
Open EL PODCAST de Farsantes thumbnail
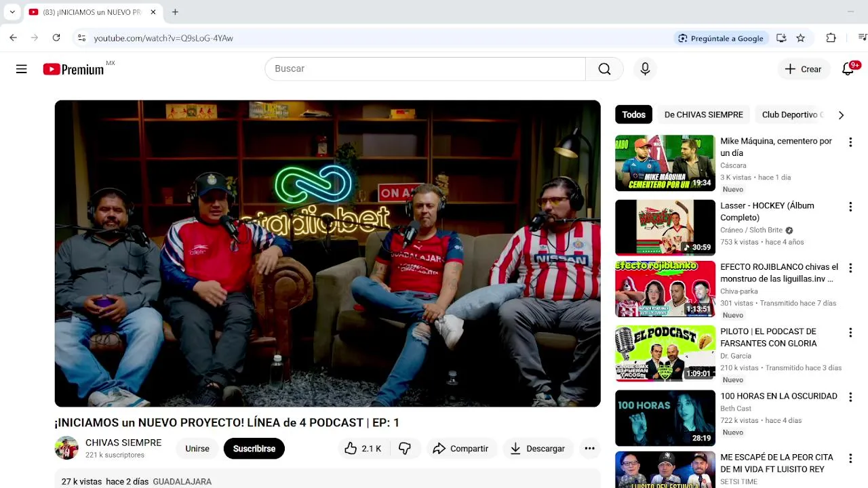tap(665, 354)
